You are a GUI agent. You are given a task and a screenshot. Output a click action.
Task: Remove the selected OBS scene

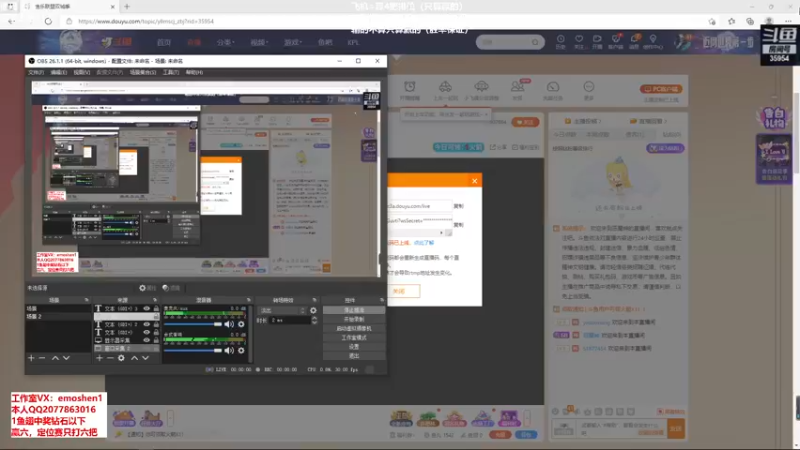pyautogui.click(x=42, y=358)
